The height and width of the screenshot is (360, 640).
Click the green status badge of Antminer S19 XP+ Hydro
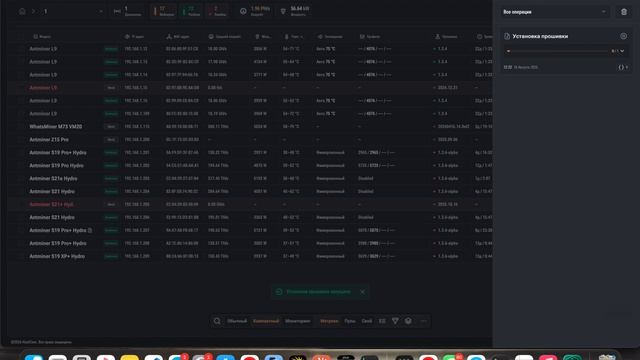[111, 256]
